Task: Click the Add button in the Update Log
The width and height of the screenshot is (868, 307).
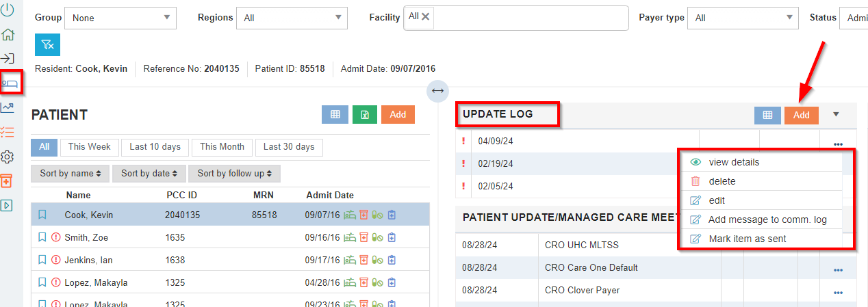Action: (x=802, y=116)
